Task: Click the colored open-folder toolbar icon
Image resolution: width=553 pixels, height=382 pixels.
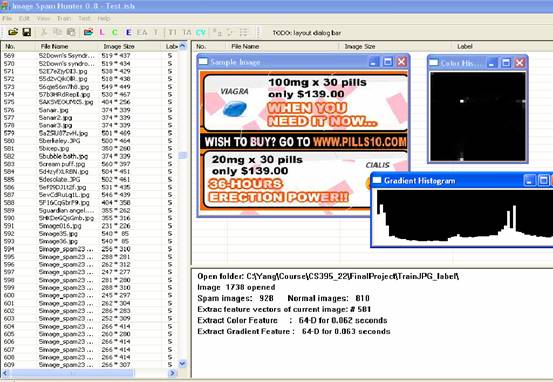Action: pos(88,32)
